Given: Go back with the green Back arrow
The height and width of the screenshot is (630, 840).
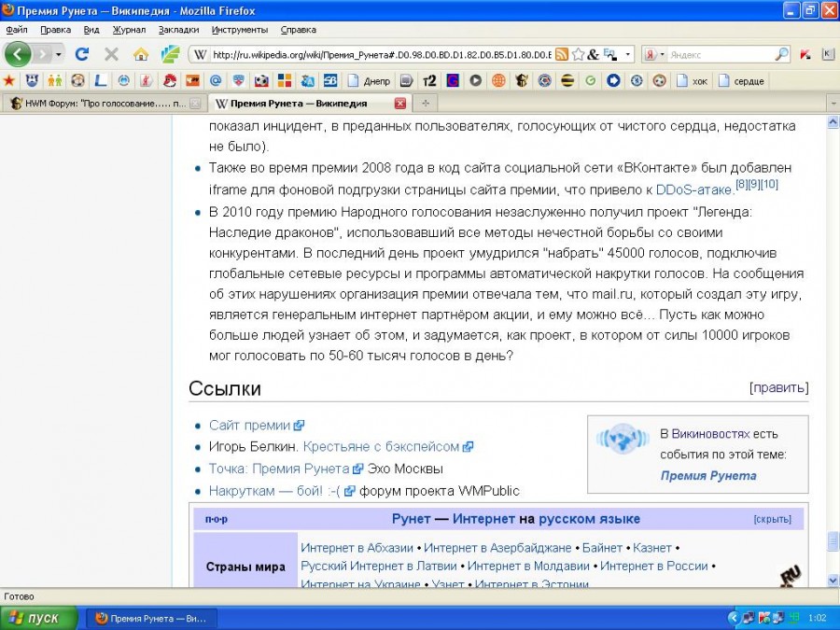Looking at the screenshot, I should coord(18,54).
